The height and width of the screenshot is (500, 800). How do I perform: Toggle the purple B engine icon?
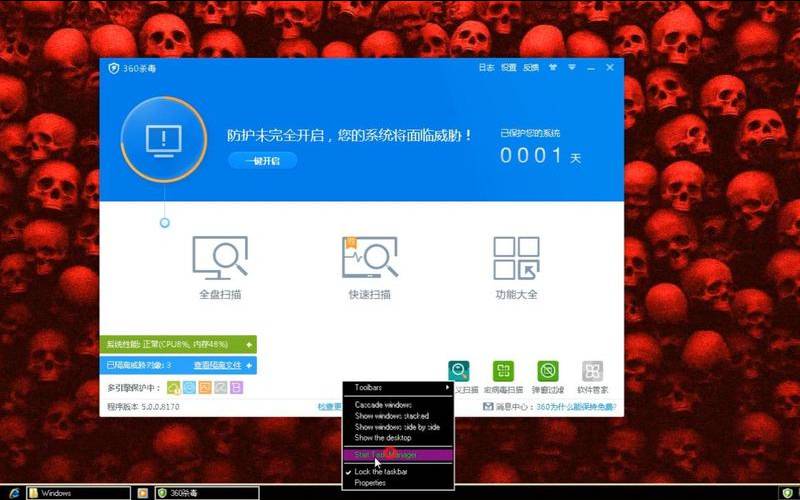tap(236, 388)
